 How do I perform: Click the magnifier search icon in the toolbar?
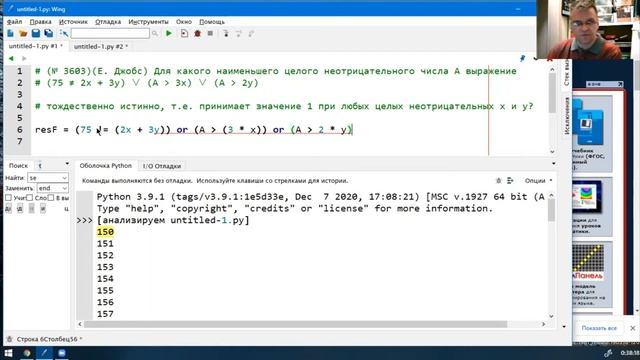click(x=155, y=34)
